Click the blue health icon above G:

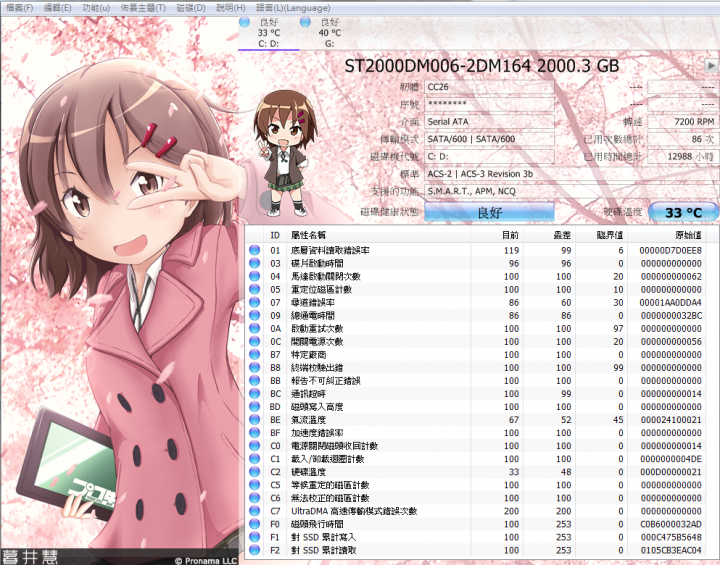[x=305, y=22]
